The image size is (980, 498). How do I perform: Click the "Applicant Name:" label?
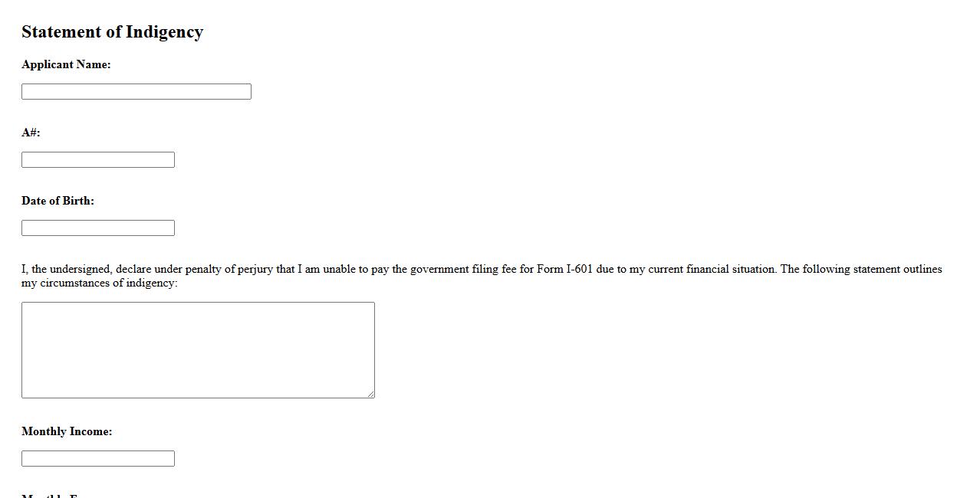point(66,65)
